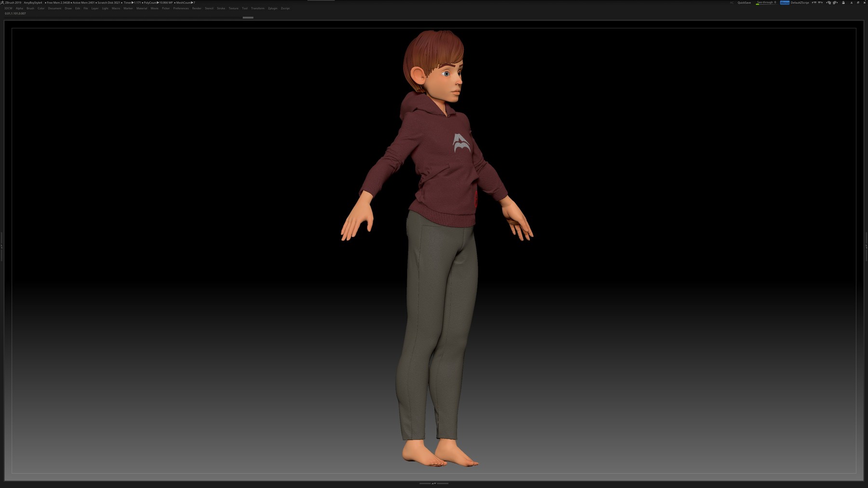This screenshot has height=488, width=868.
Task: Click the 0.01,1.101,0.007 coordinate readout
Action: 15,13
